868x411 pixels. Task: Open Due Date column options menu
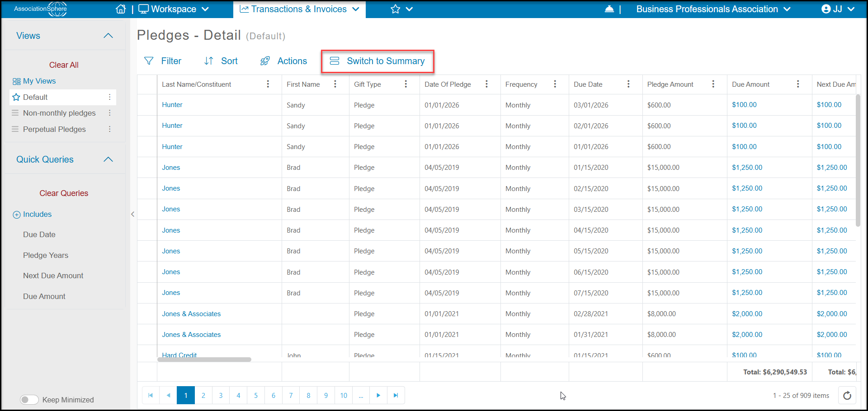point(628,84)
